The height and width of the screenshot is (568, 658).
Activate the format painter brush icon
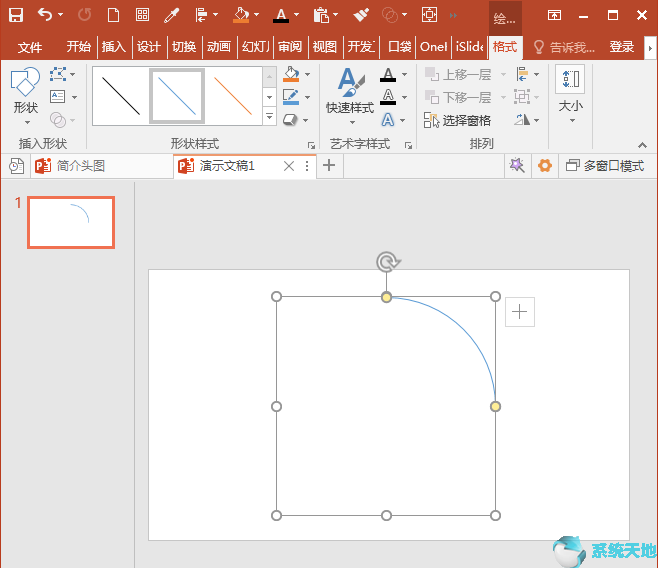coord(360,15)
